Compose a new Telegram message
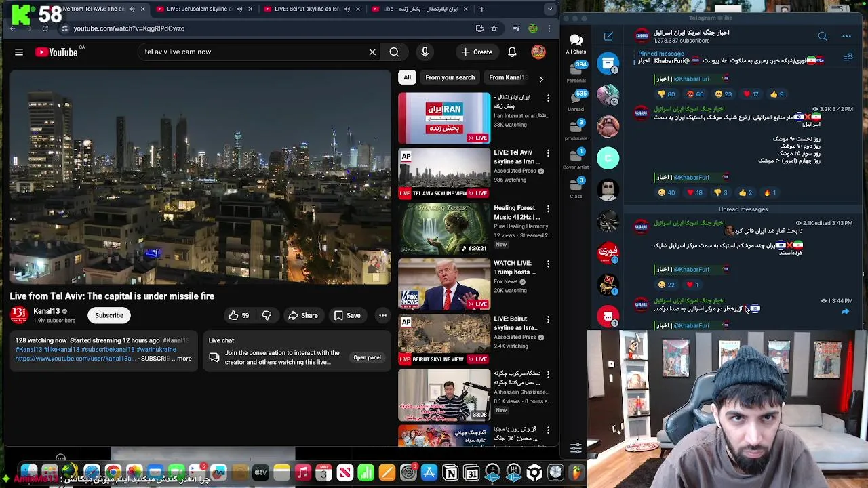Image resolution: width=868 pixels, height=488 pixels. (x=608, y=37)
